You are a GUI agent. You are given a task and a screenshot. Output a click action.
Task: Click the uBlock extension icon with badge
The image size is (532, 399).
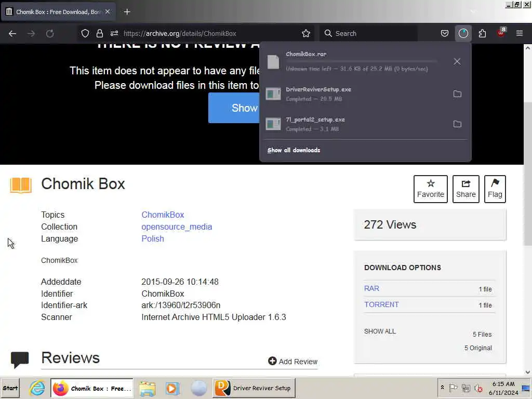click(501, 33)
